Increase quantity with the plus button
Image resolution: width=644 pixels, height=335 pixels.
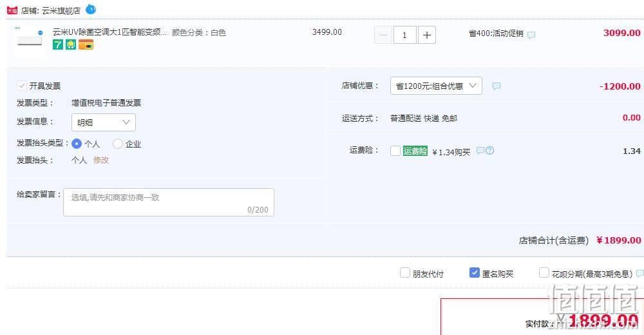[427, 35]
